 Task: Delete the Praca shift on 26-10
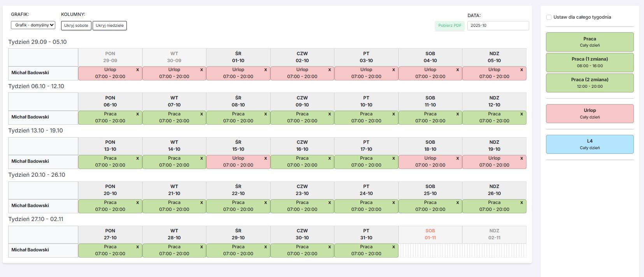521,203
